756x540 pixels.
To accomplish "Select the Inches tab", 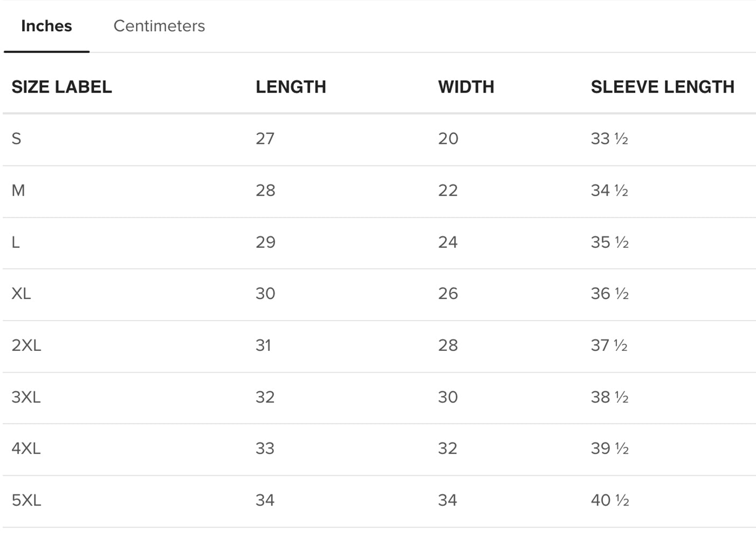I will click(46, 26).
